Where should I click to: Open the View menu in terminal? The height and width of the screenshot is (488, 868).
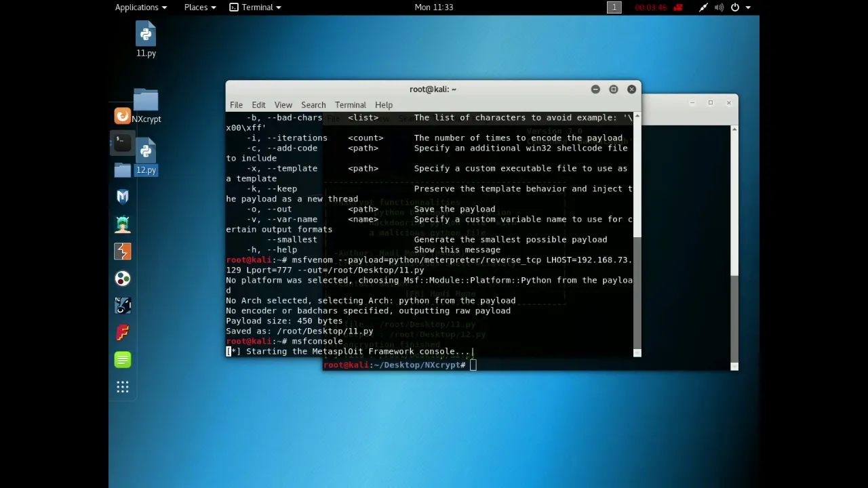pyautogui.click(x=283, y=105)
